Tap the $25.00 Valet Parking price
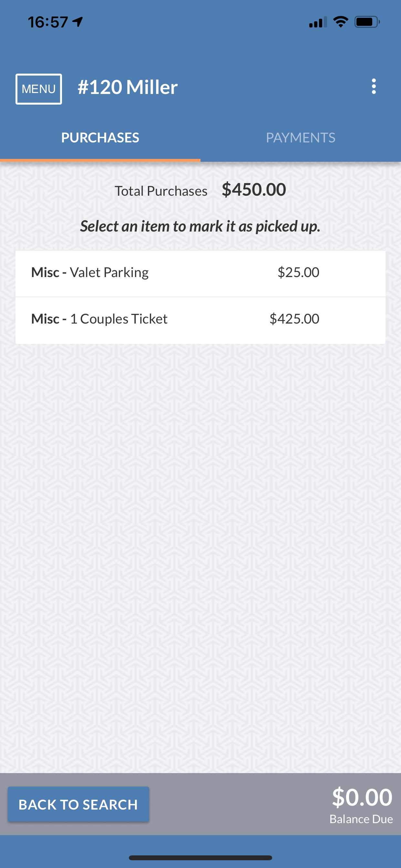The width and height of the screenshot is (401, 868). click(x=298, y=273)
